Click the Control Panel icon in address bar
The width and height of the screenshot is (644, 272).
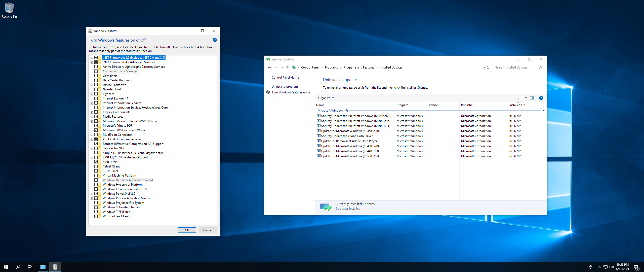(x=294, y=67)
